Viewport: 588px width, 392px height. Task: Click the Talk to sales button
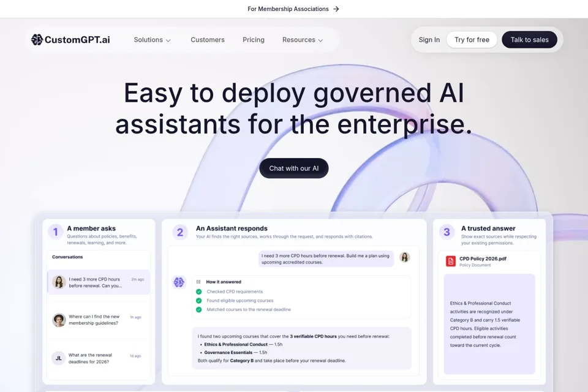[529, 40]
